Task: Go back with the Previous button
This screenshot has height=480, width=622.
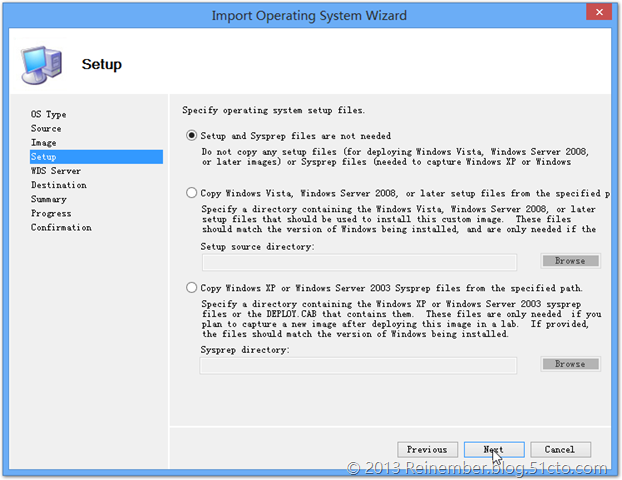Action: coord(427,449)
